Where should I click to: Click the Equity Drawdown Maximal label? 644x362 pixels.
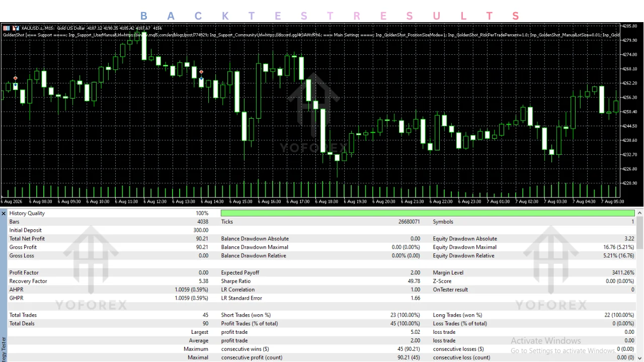click(x=464, y=247)
